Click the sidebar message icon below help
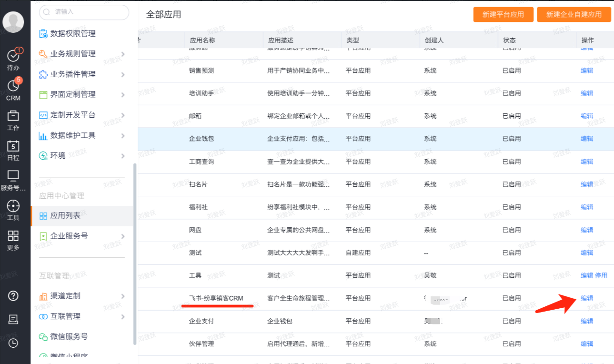 pyautogui.click(x=13, y=319)
